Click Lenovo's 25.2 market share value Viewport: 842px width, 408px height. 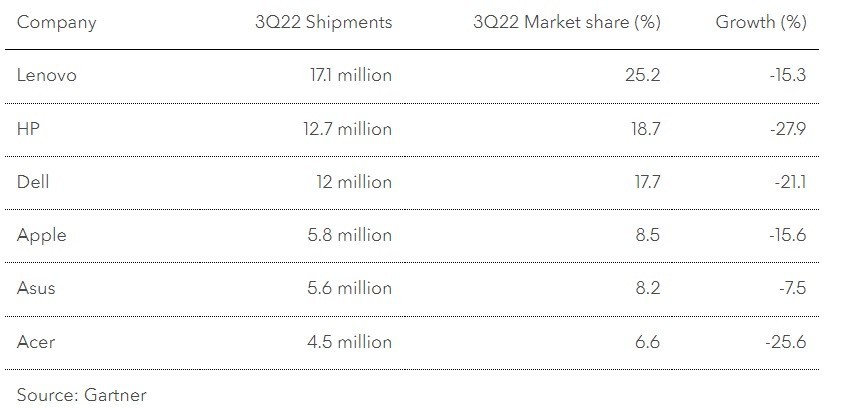click(642, 75)
